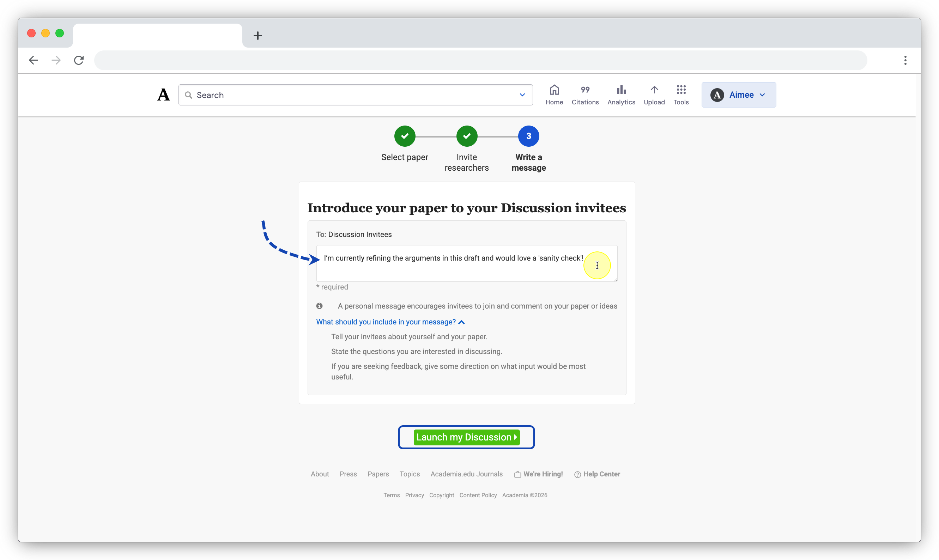Click the '* required' note

[x=332, y=287]
